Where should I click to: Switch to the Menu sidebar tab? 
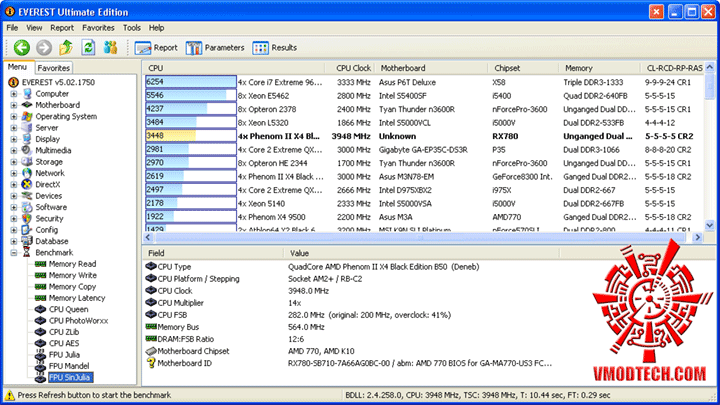click(x=18, y=67)
